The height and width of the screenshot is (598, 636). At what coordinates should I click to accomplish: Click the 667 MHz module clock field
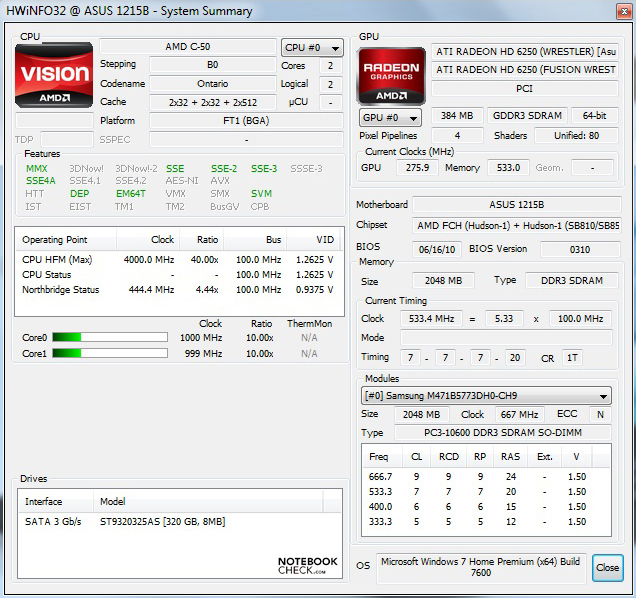pos(519,415)
